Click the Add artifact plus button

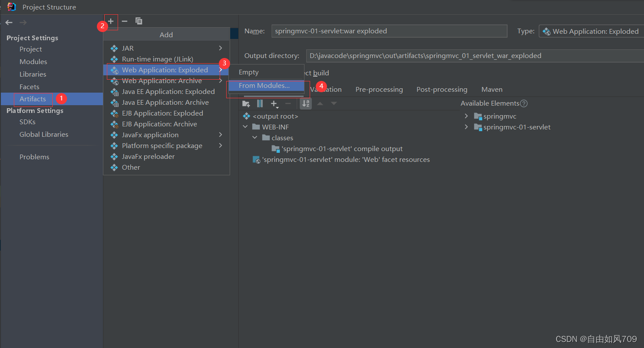click(111, 21)
